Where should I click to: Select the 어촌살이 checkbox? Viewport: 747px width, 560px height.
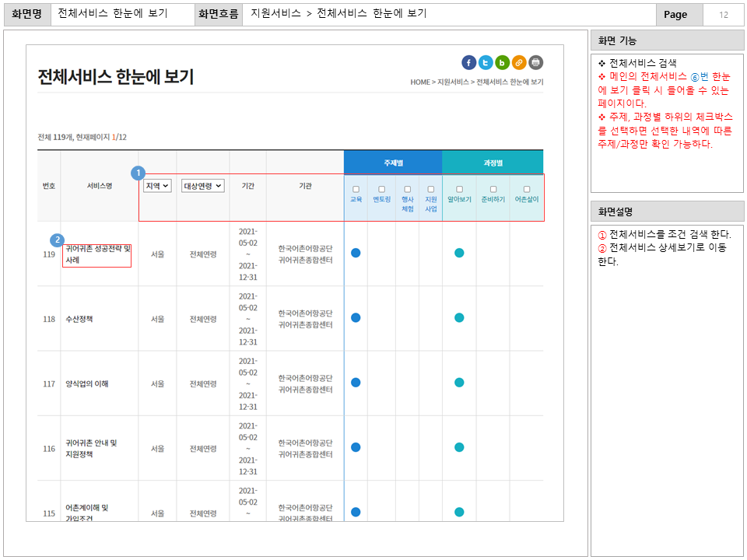tap(527, 189)
